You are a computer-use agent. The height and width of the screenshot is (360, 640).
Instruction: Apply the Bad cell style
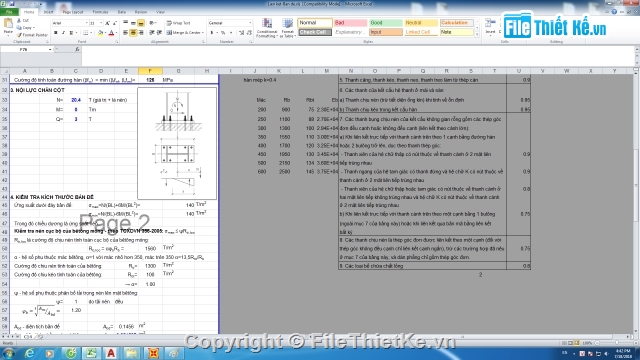350,23
